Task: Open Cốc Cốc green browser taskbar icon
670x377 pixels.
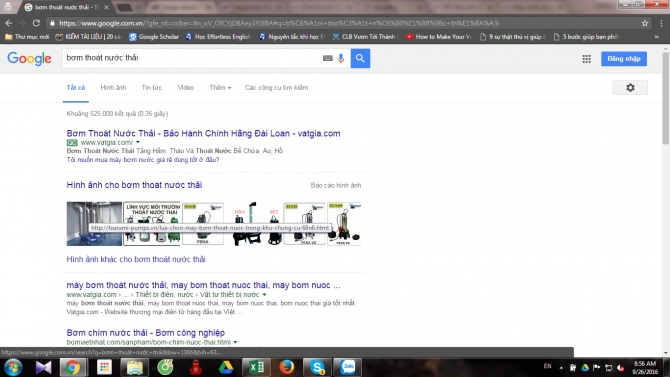Action: click(x=165, y=368)
